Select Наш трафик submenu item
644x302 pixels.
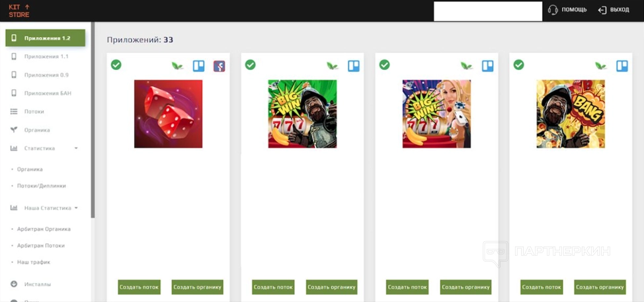33,262
